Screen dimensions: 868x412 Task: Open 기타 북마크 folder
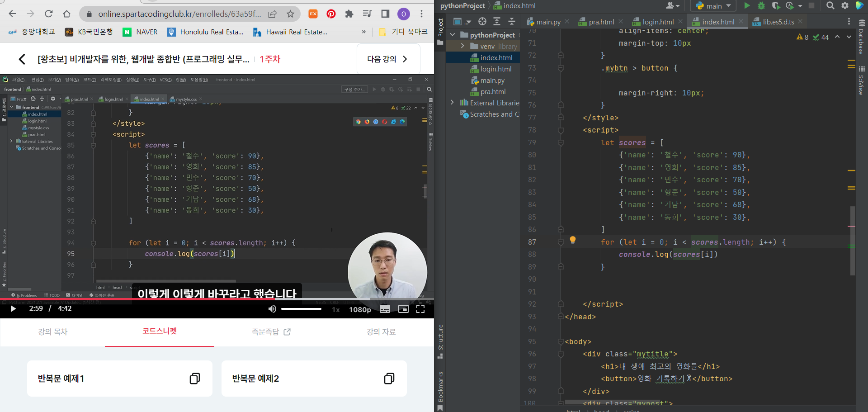[403, 32]
